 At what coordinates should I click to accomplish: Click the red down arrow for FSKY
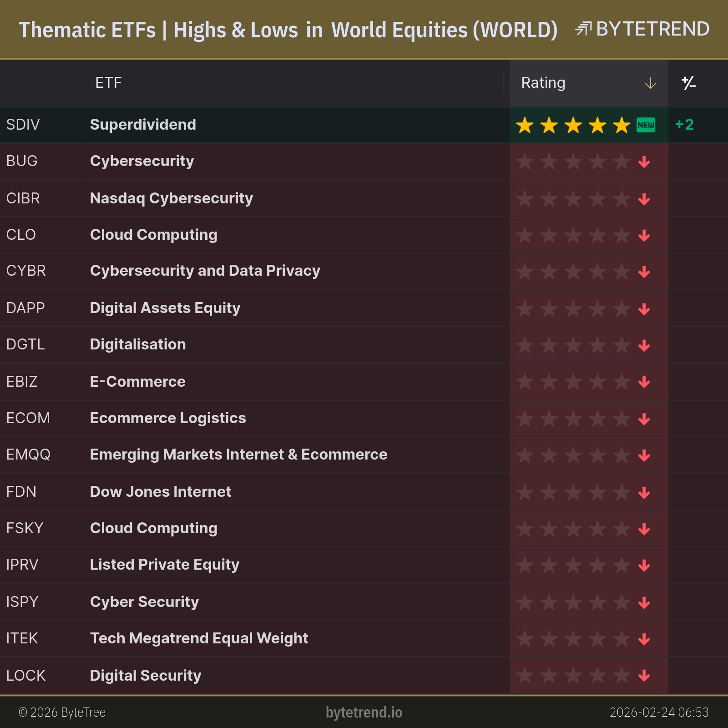click(644, 529)
